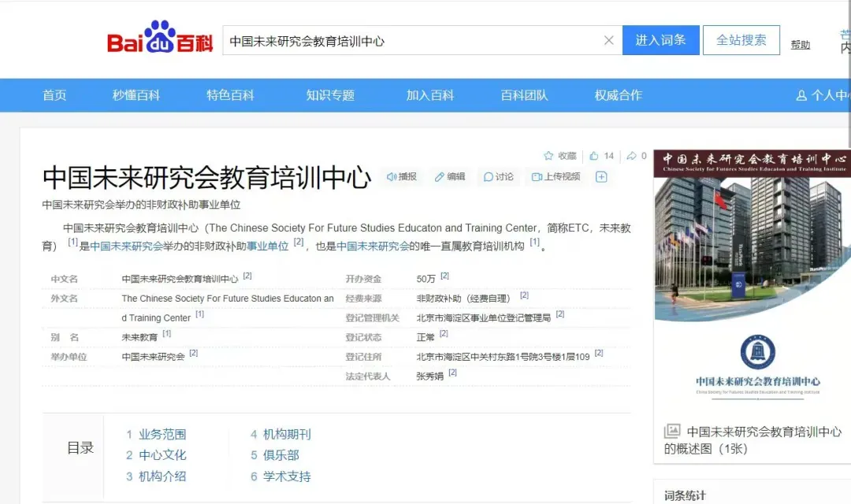Viewport: 851px width, 504px height.
Task: Click the 播报 speaker icon
Action: (392, 177)
